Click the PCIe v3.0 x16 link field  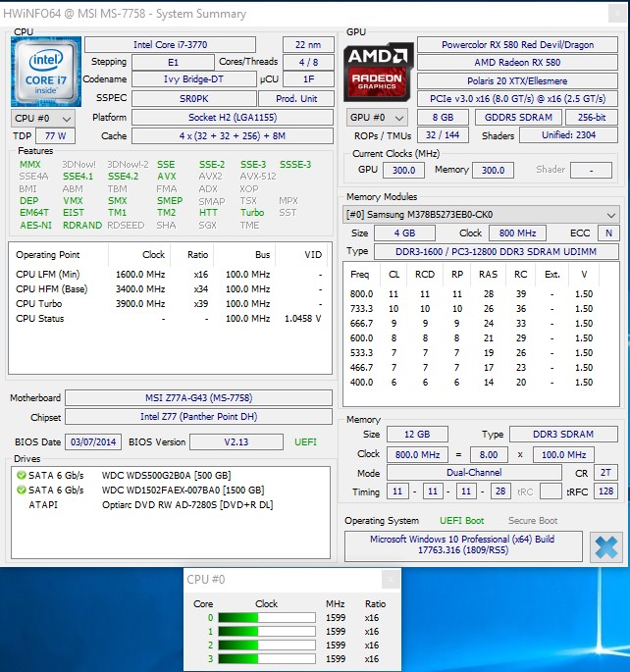pyautogui.click(x=518, y=98)
